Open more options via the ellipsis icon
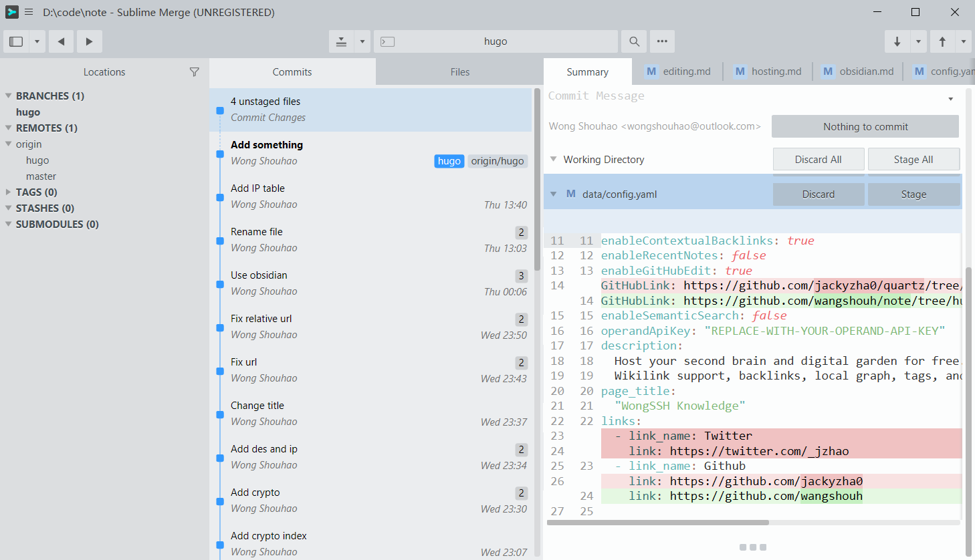The image size is (975, 560). point(662,41)
